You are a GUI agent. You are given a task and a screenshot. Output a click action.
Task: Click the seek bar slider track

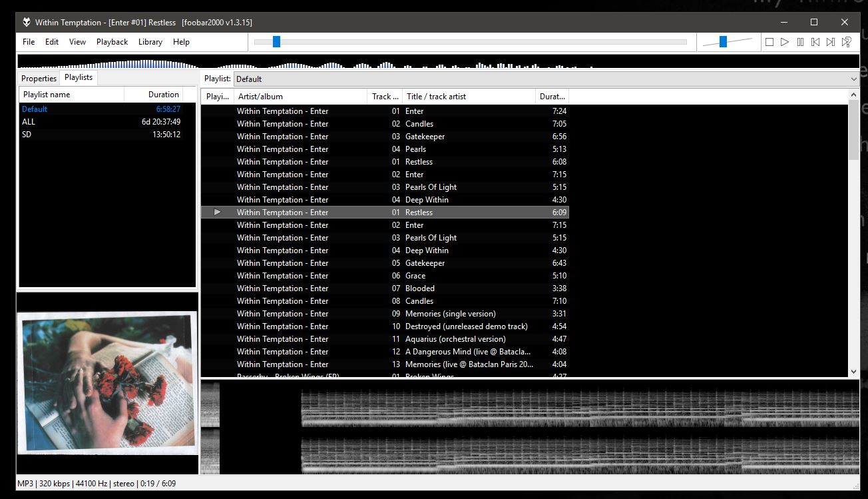470,42
